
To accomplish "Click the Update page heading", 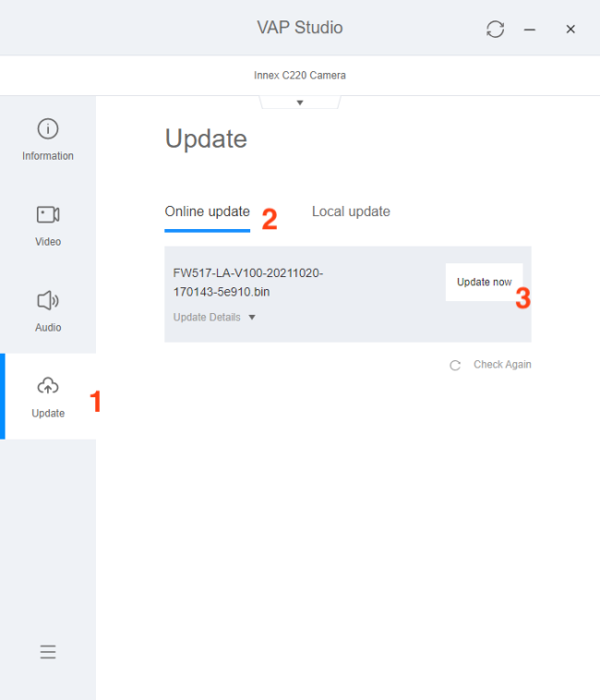I will pyautogui.click(x=206, y=139).
